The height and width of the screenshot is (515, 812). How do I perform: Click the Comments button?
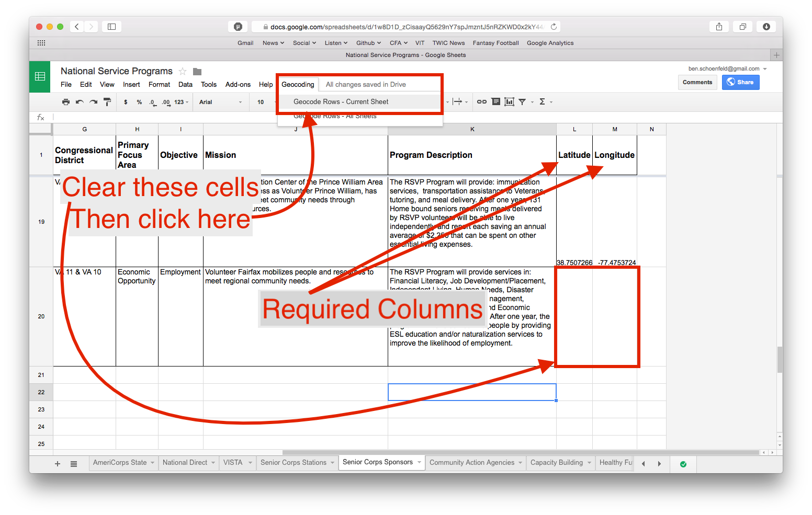[x=697, y=82]
